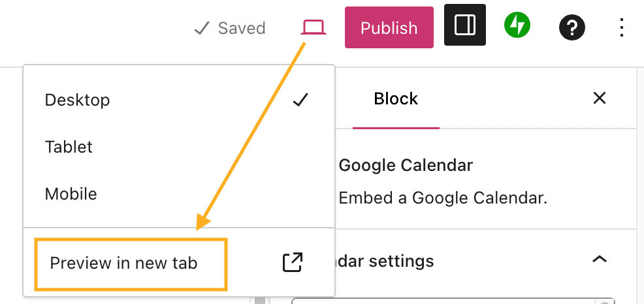The image size is (644, 304).
Task: Choose Preview in new tab
Action: pos(124,264)
